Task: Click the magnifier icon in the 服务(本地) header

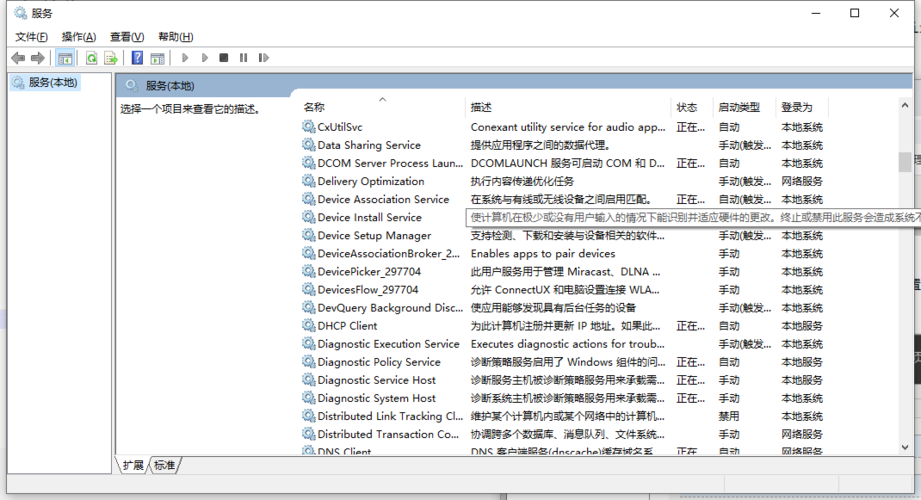Action: [x=132, y=85]
